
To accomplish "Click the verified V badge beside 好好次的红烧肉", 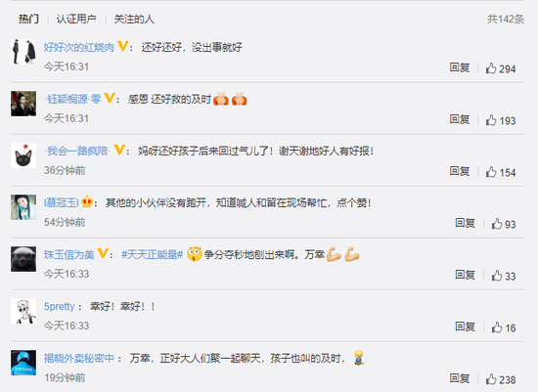I will [123, 46].
